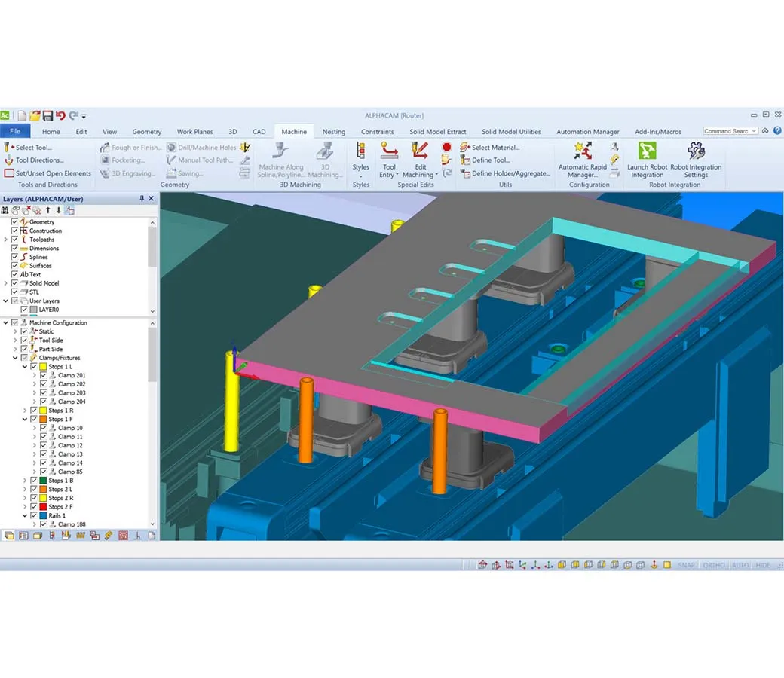This screenshot has height=678, width=784.
Task: Switch to the Nesting ribbon tab
Action: pos(333,132)
